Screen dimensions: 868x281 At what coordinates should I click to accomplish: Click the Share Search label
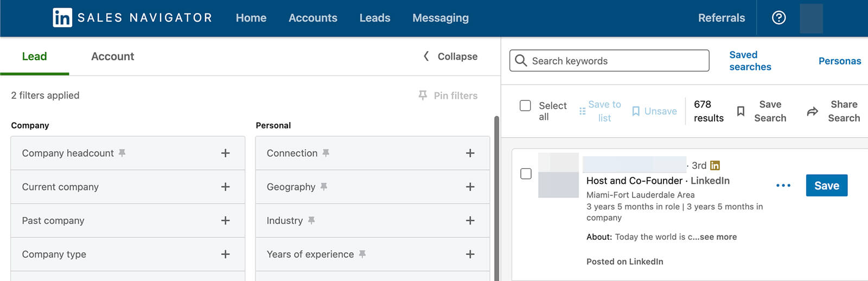point(844,111)
